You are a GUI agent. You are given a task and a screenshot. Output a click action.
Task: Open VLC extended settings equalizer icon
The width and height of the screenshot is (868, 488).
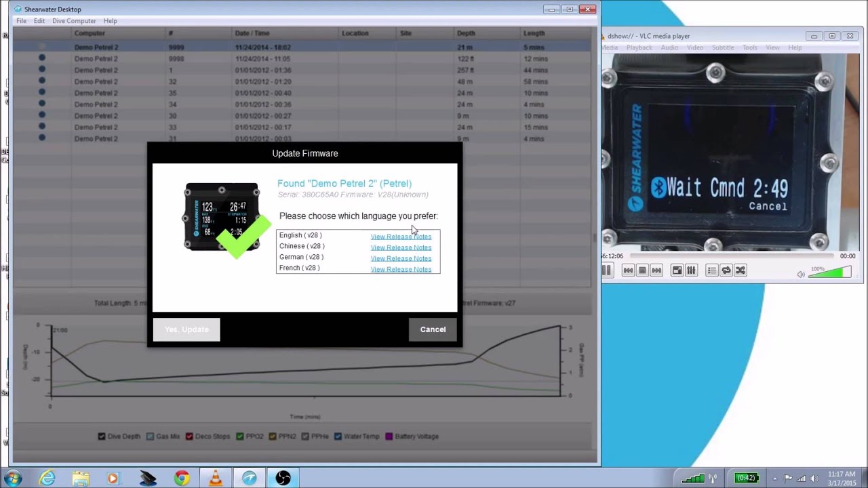point(691,270)
